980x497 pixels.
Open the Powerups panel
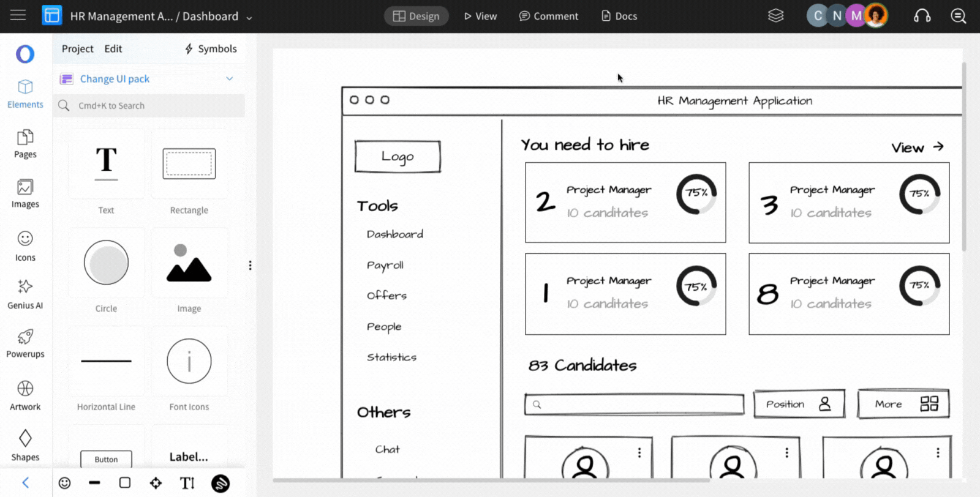click(x=25, y=343)
